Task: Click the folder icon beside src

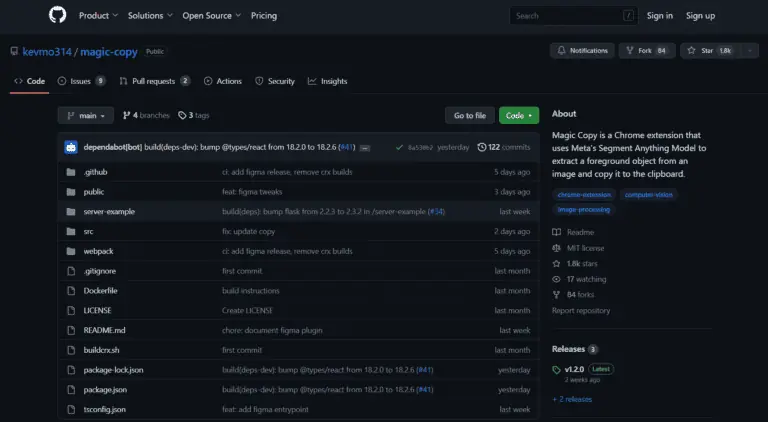Action: tap(71, 232)
